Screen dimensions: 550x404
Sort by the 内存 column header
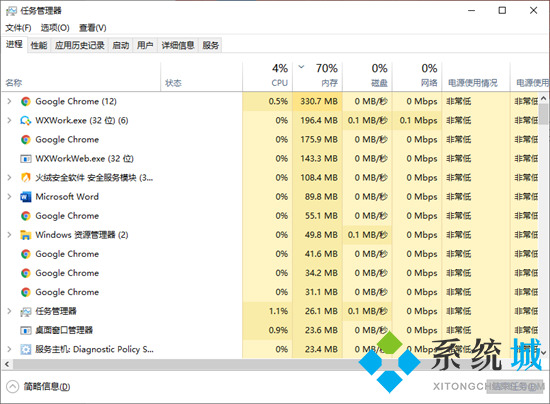(318, 75)
